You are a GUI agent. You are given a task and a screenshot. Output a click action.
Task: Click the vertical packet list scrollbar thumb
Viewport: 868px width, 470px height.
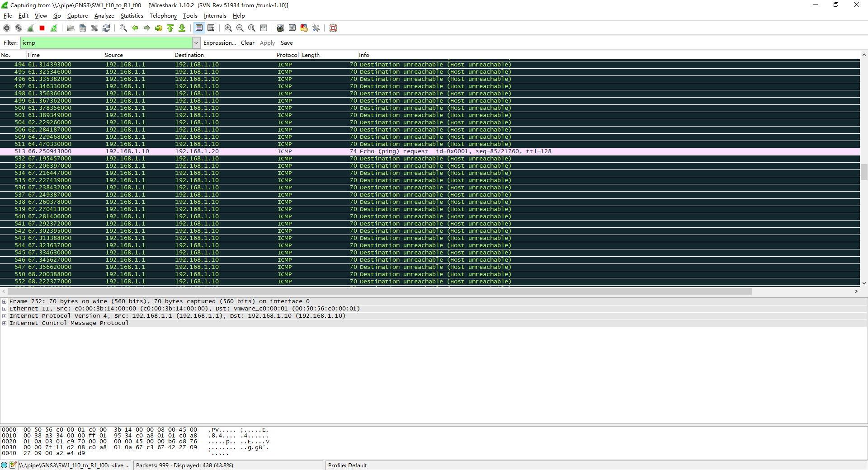coord(864,172)
